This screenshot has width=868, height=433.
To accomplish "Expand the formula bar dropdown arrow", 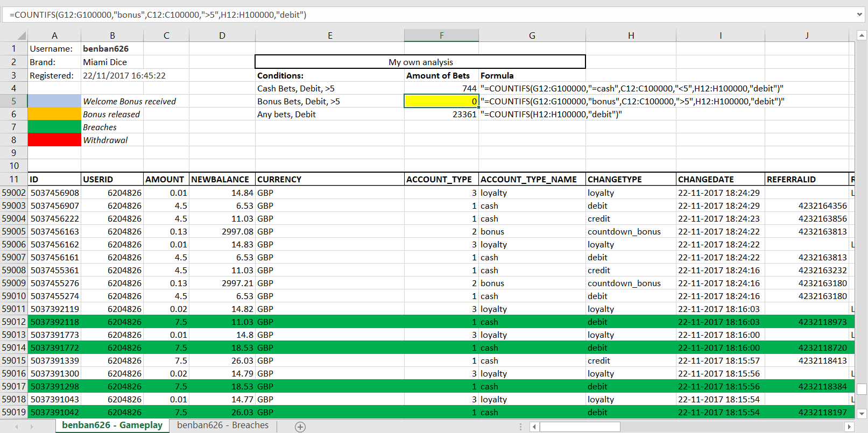I will pyautogui.click(x=859, y=15).
